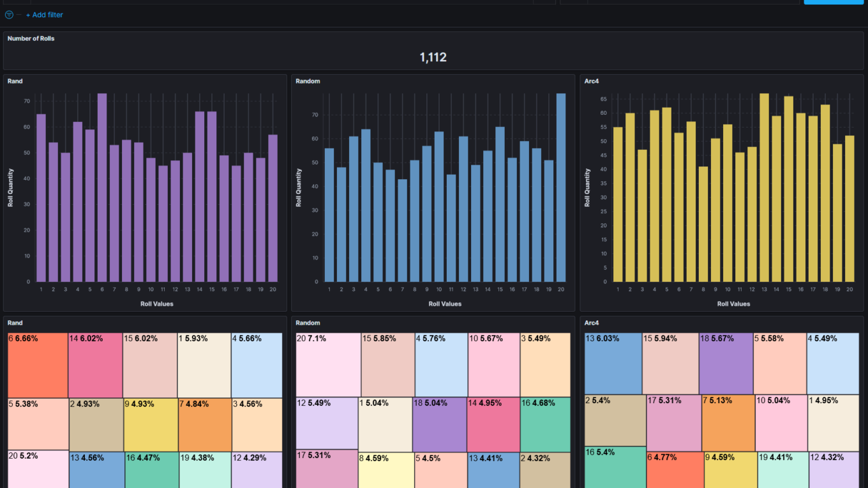The width and height of the screenshot is (868, 488).
Task: Select the 16 4.47% cell in Rand treemap
Action: point(152,470)
